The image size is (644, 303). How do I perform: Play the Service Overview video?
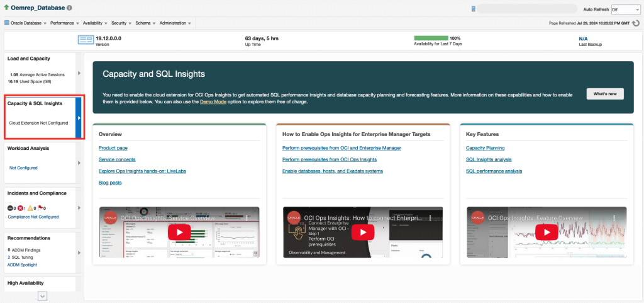click(x=179, y=232)
